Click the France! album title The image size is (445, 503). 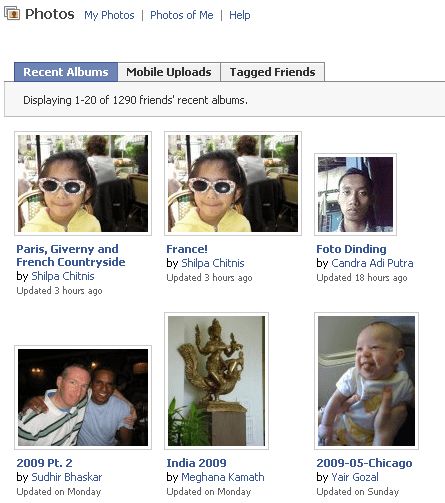187,249
